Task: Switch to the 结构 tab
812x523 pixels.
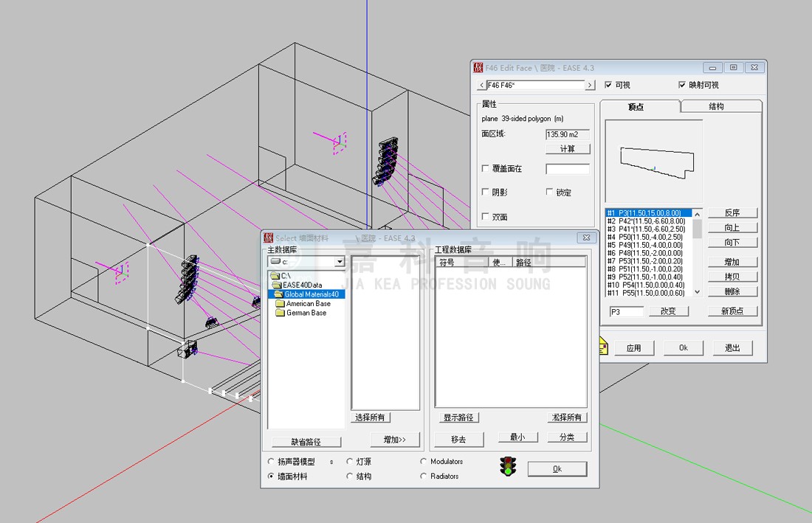Action: point(716,106)
